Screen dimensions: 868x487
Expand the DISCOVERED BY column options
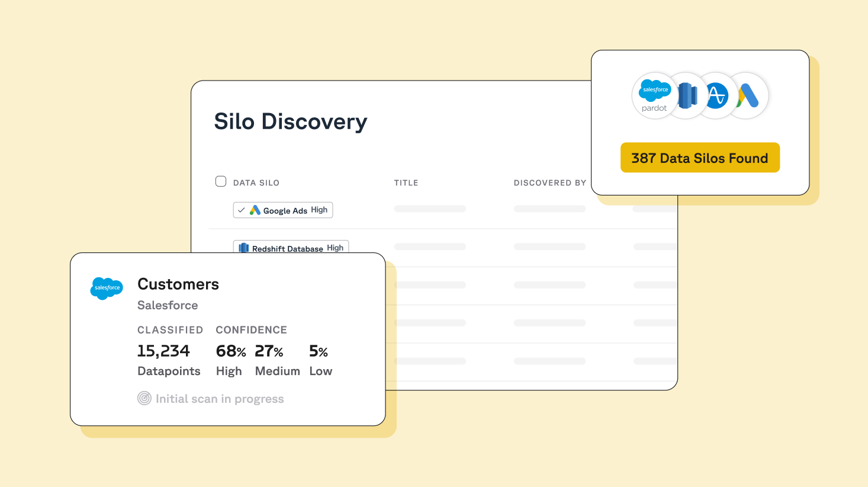point(549,182)
